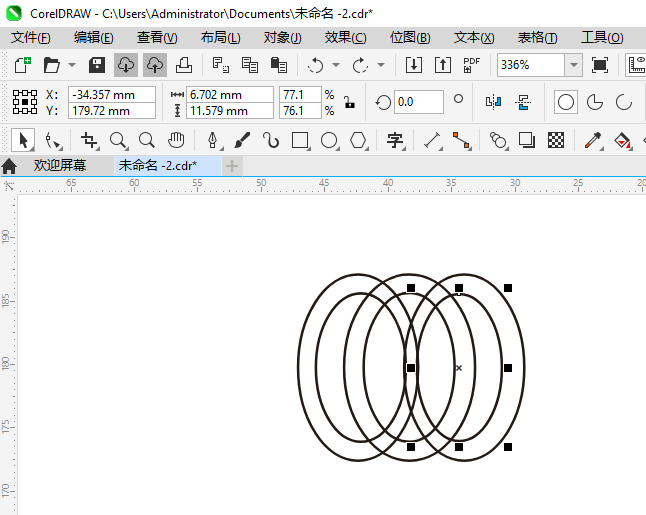The image size is (646, 515).
Task: Click the Cut icon
Action: [x=220, y=65]
